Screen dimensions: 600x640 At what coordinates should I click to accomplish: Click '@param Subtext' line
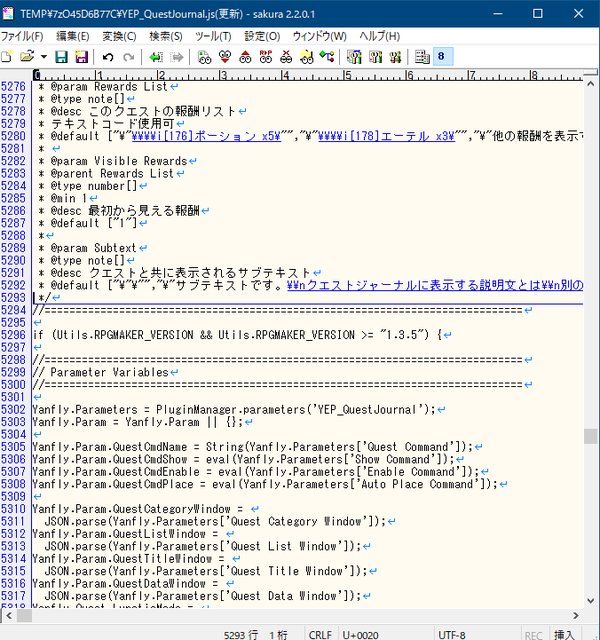pos(93,248)
